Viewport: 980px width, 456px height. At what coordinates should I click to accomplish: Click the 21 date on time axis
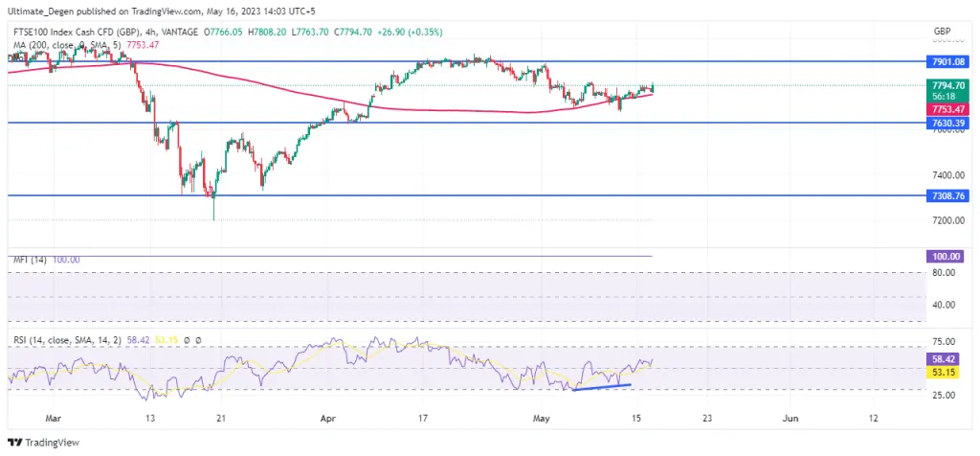tap(220, 418)
